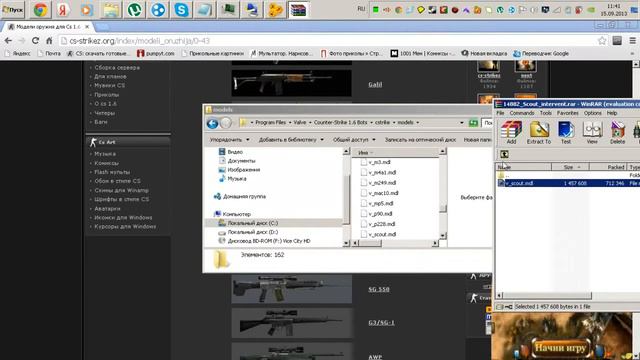Click the Delete icon in WinRAR toolbar
This screenshot has height=360, width=640.
[617, 132]
